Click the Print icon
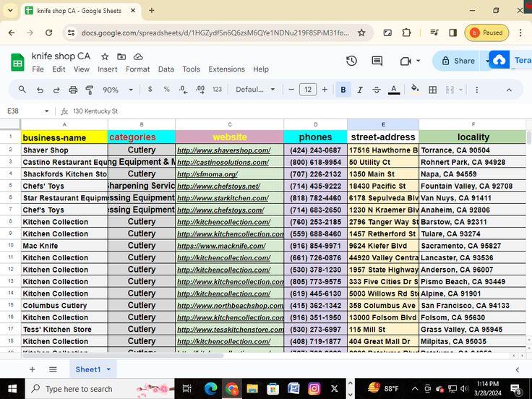This screenshot has width=532, height=399. [73, 90]
